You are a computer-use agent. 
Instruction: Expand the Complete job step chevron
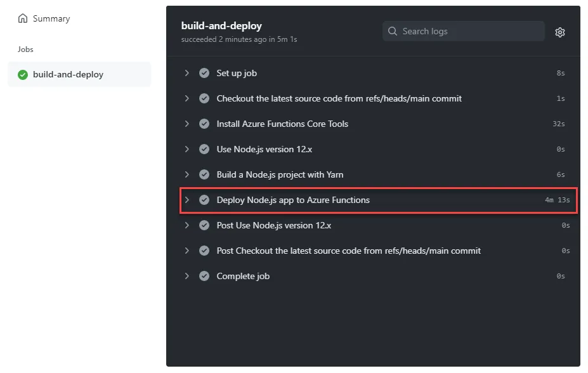[186, 276]
